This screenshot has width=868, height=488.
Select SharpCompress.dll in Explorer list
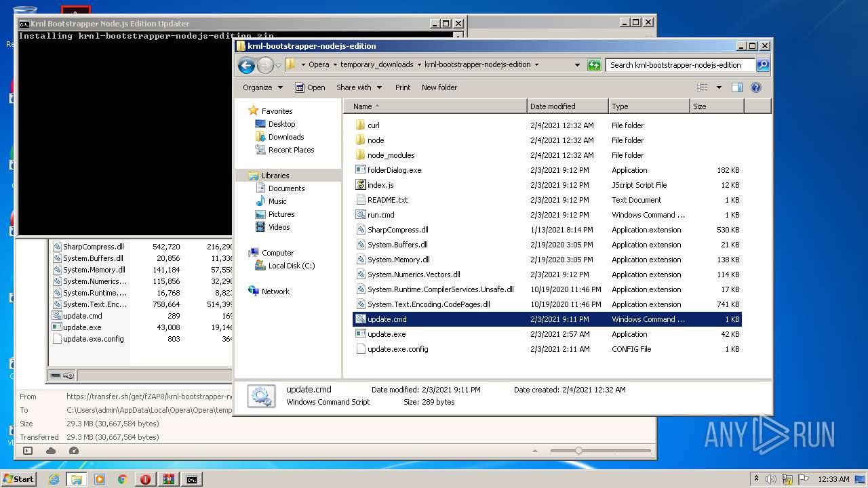547,230
